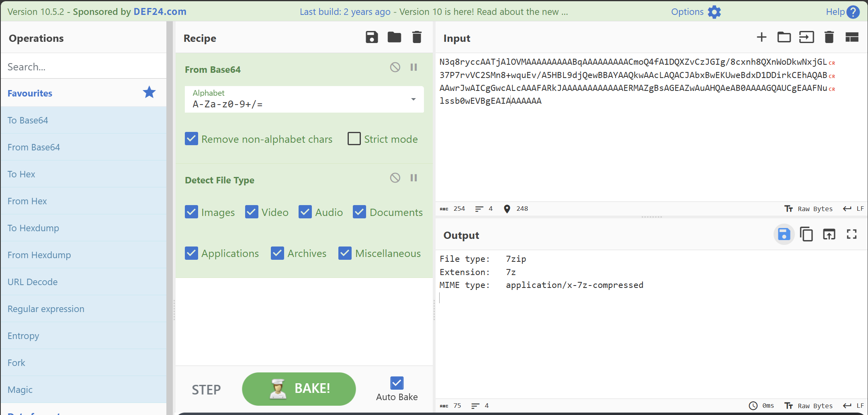Click into the Input text area
The height and width of the screenshot is (415, 868).
(x=651, y=127)
